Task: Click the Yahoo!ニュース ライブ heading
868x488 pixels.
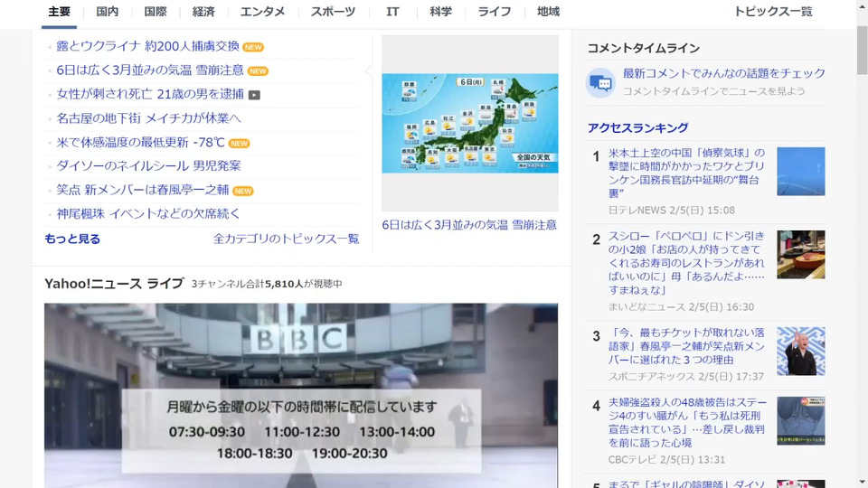Action: (x=114, y=283)
